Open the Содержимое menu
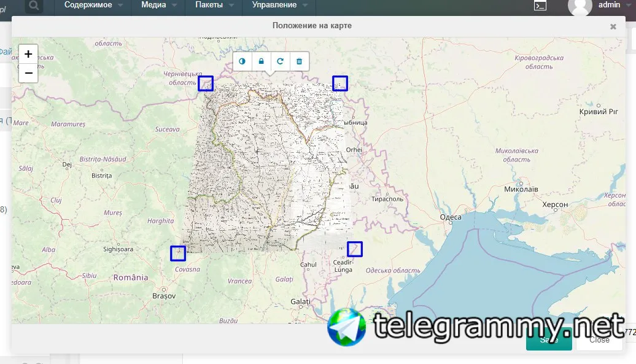Screen dimensions: 636x364 (88, 5)
